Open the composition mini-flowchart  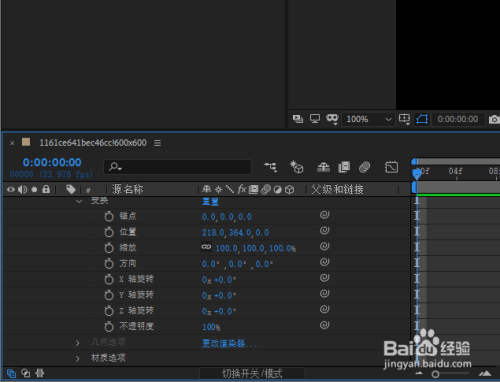click(x=270, y=167)
